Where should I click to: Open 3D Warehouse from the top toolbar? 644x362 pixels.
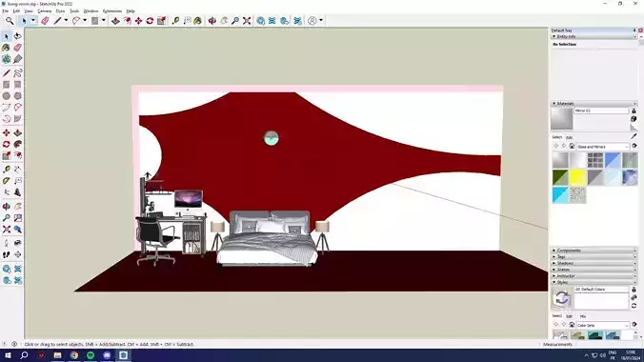pyautogui.click(x=261, y=21)
